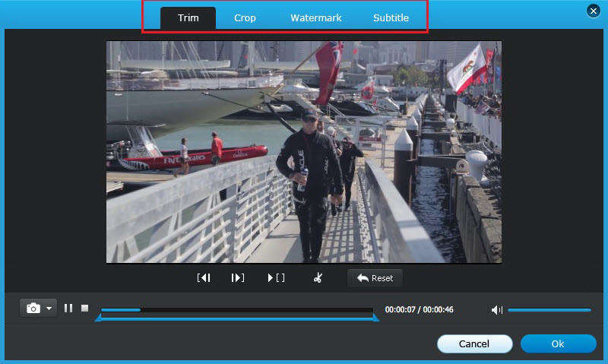The image size is (608, 364).
Task: Open the Subtitle tab
Action: [391, 17]
